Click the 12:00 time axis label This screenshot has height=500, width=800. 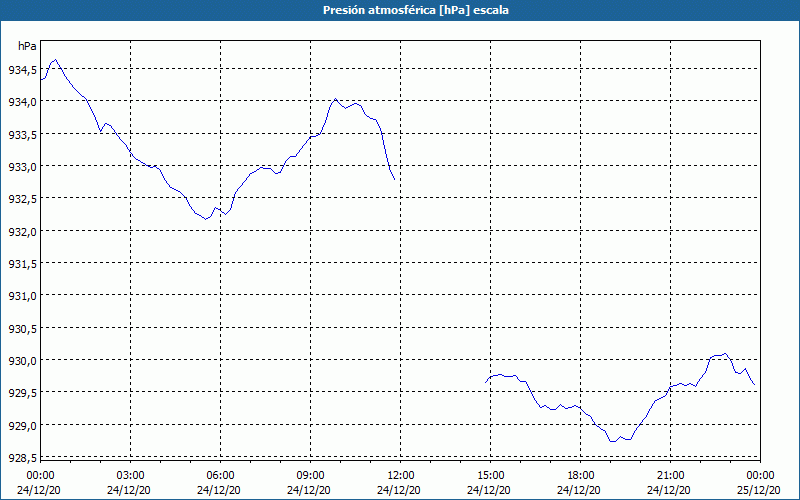point(401,476)
